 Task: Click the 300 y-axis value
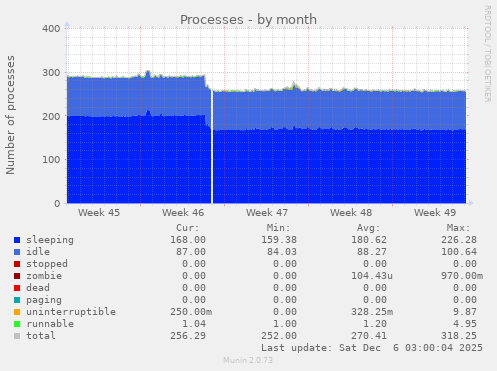click(51, 73)
